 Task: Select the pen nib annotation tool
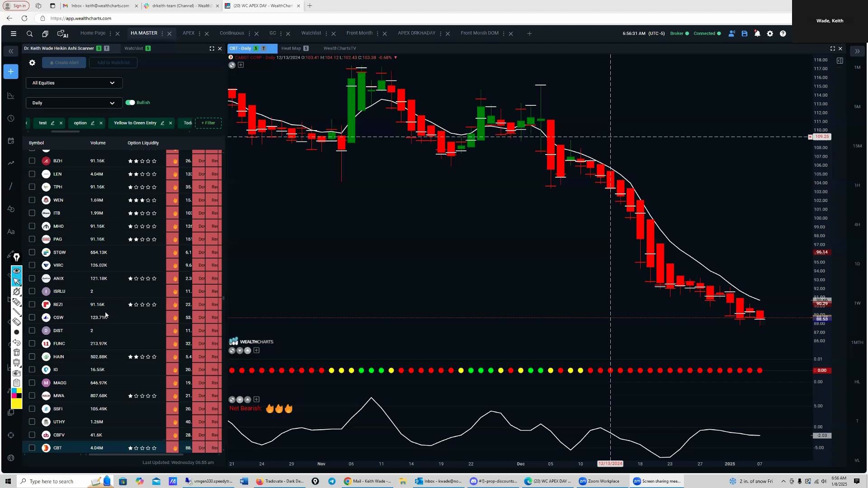click(x=17, y=258)
